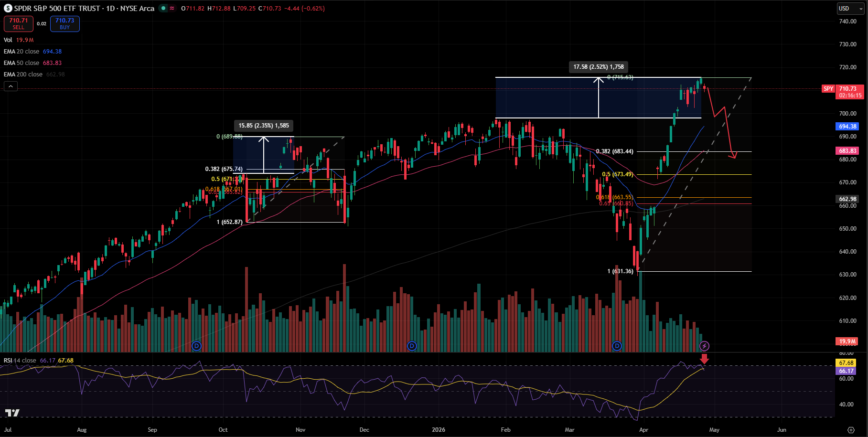Open the dividend marker near December

(x=412, y=346)
